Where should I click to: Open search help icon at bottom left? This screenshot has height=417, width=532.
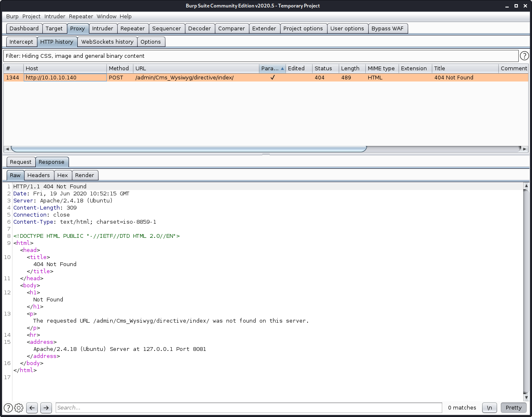(x=8, y=408)
